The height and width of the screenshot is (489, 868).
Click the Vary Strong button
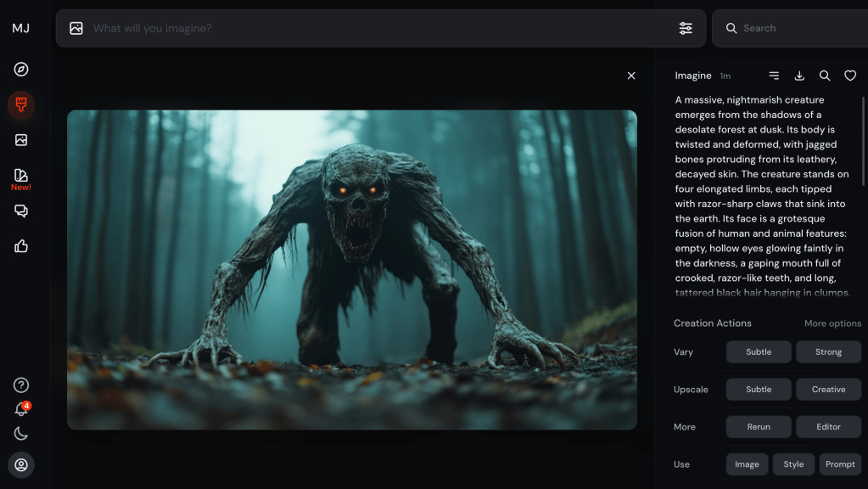[828, 352]
